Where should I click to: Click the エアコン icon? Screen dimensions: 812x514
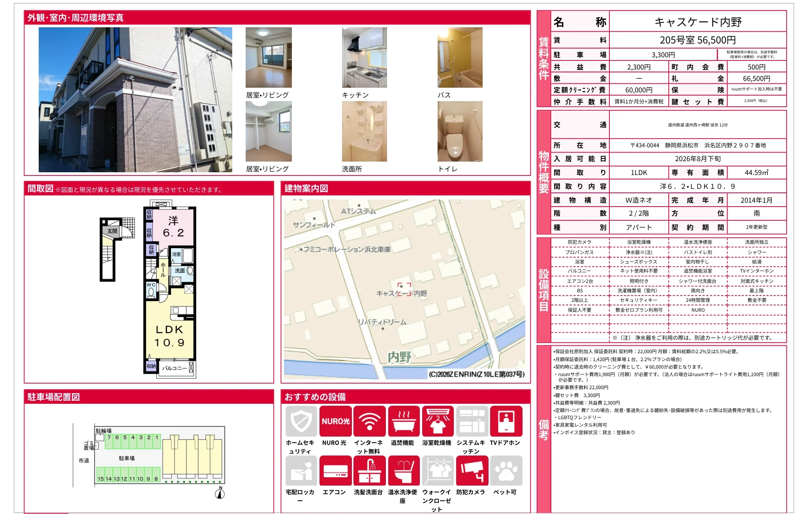coord(335,471)
